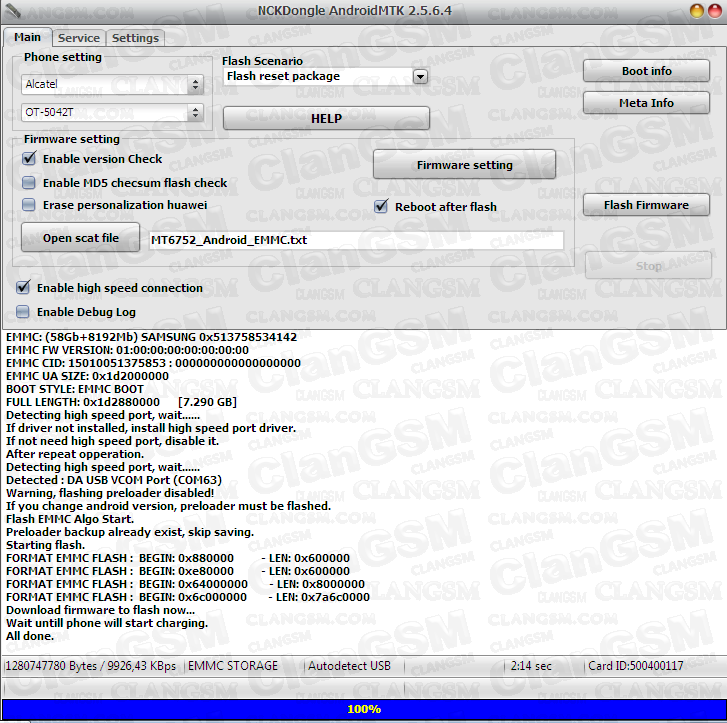Click the Card ID:500400117 status entry
This screenshot has height=723, width=727.
click(636, 666)
